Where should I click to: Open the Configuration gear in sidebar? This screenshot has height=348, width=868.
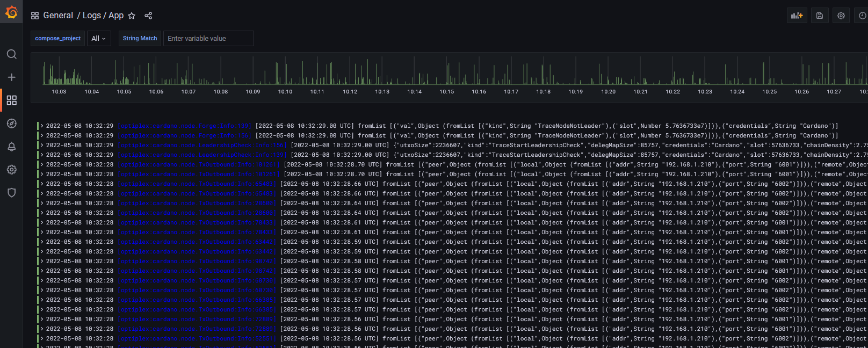(11, 170)
